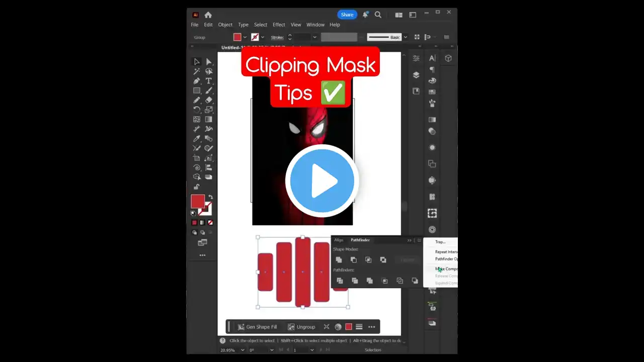Pick the Magic Wand tool

coord(197,71)
